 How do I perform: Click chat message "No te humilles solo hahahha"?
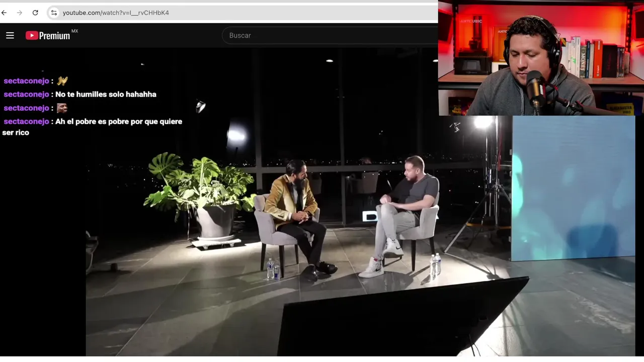coord(106,95)
